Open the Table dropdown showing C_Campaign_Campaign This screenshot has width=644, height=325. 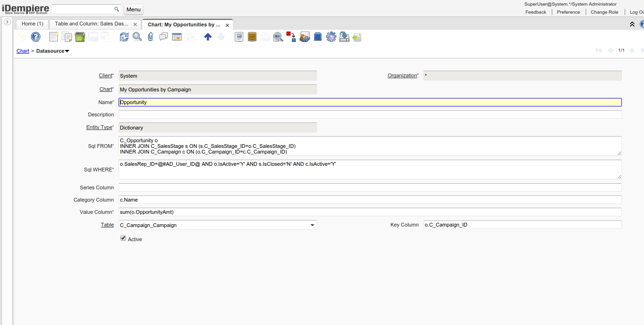pyautogui.click(x=312, y=225)
